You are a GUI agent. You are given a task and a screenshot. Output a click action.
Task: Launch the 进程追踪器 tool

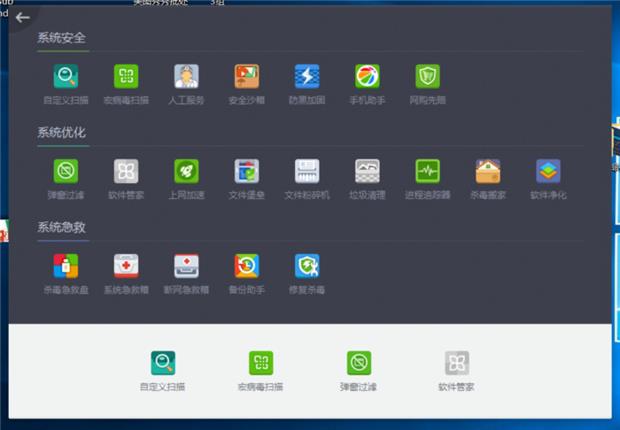(x=427, y=171)
